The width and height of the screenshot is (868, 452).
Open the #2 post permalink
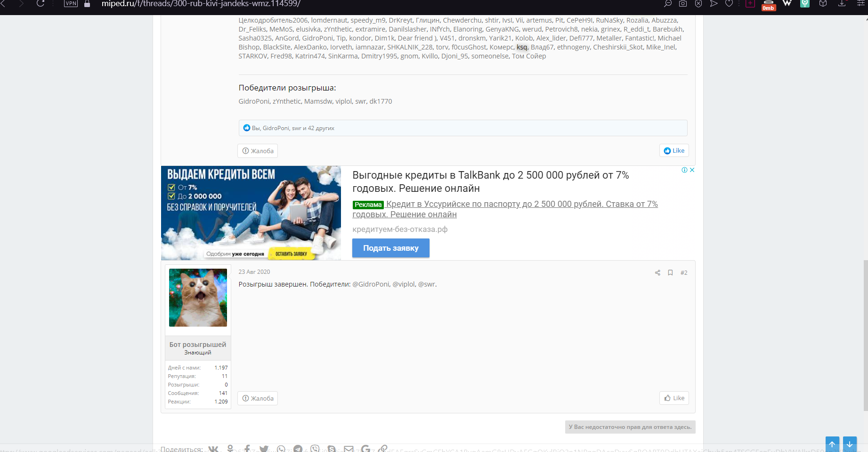point(684,272)
